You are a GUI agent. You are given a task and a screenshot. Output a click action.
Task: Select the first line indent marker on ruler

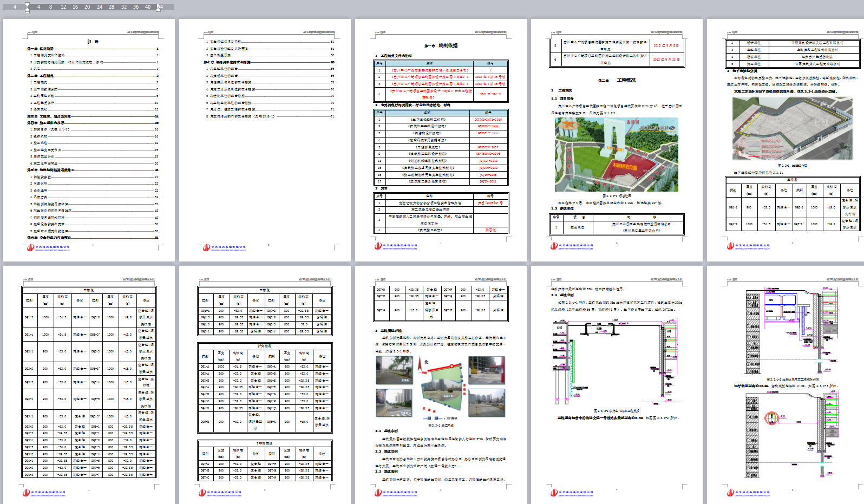coord(27,4)
